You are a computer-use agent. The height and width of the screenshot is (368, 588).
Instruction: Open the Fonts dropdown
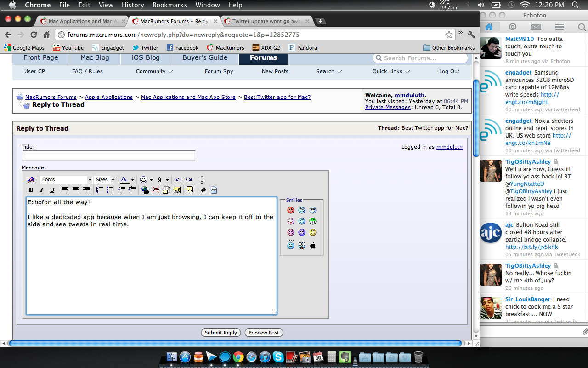(66, 179)
